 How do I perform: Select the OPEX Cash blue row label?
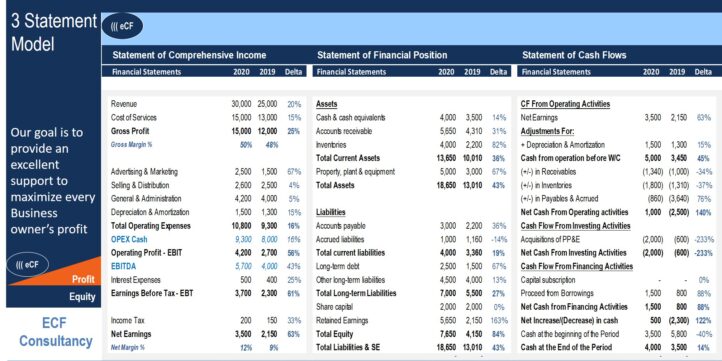click(129, 239)
